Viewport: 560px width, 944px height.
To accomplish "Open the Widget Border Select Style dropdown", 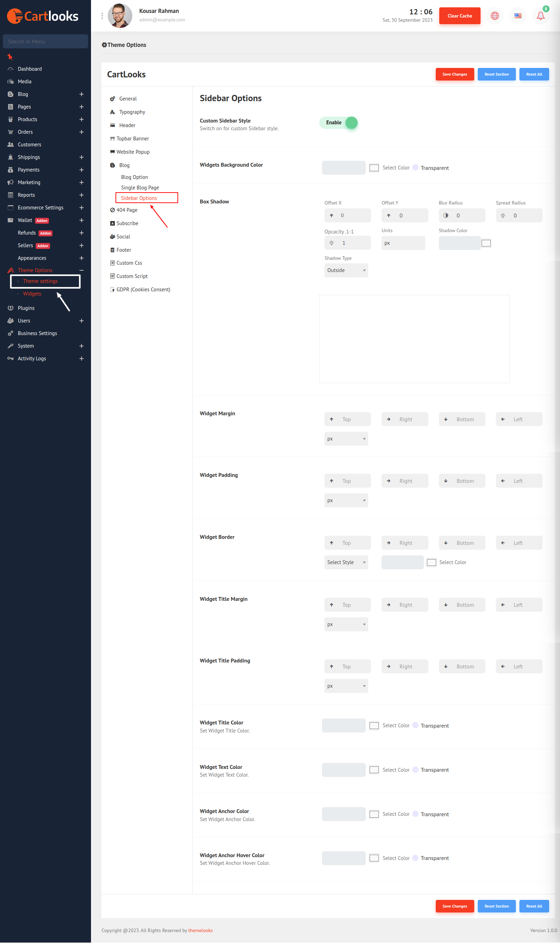I will point(346,562).
